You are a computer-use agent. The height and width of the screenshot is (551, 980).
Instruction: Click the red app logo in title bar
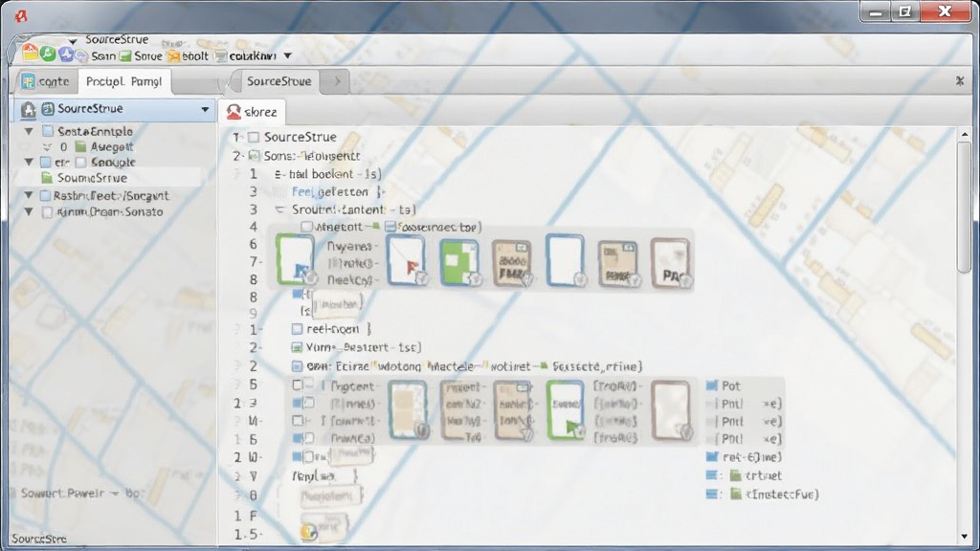point(21,15)
